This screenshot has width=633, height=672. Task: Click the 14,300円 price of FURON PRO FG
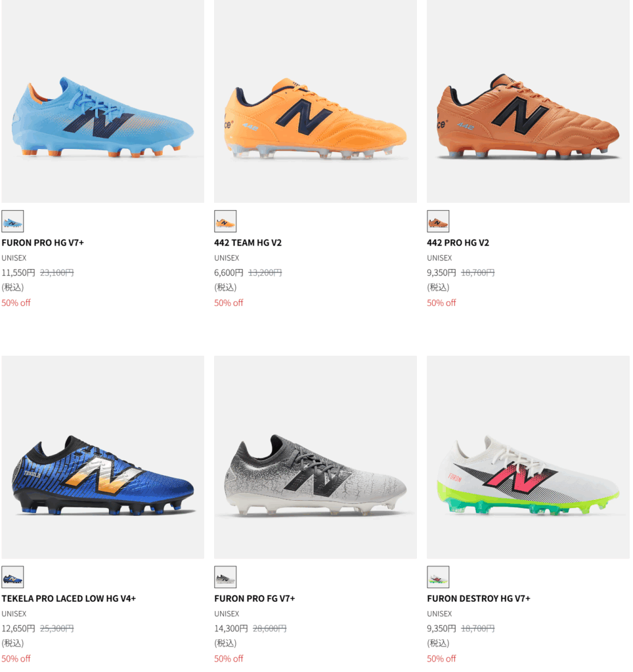click(231, 628)
